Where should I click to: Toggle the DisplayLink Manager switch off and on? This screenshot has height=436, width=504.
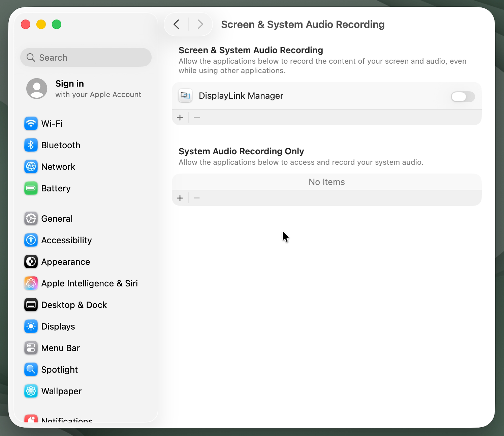(x=463, y=97)
